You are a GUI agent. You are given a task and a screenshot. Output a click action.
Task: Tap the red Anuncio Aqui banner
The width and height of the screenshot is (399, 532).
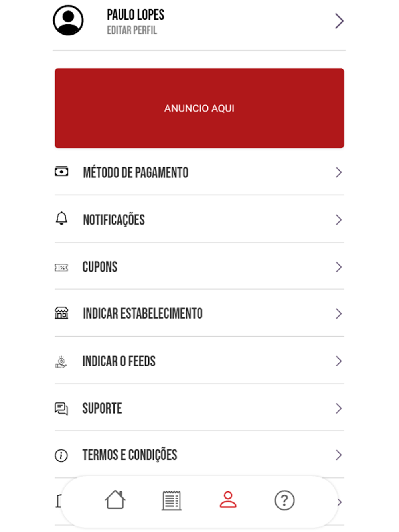(199, 108)
